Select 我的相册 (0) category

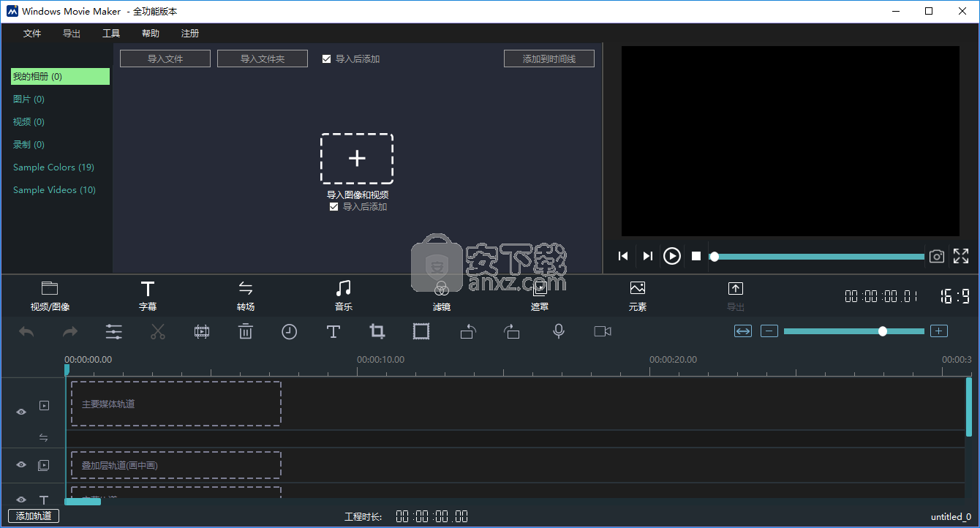coord(60,77)
